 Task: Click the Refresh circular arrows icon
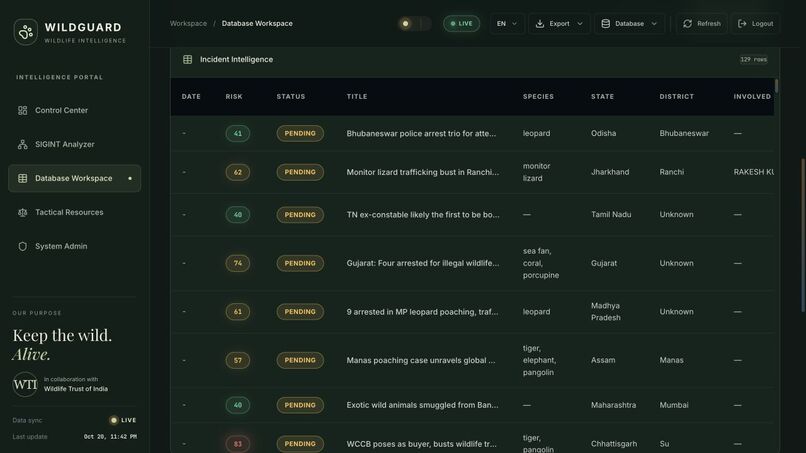pyautogui.click(x=687, y=24)
